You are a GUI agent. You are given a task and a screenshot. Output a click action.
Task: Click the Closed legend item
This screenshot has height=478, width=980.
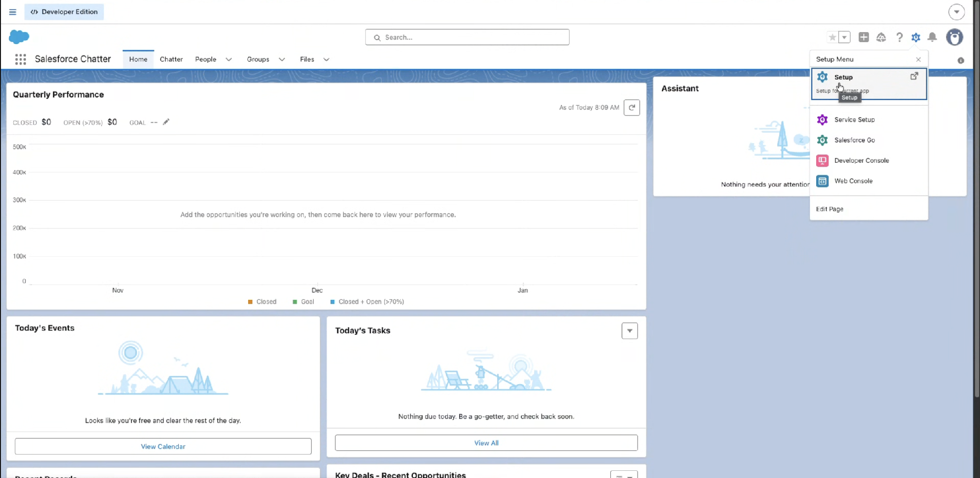(262, 302)
